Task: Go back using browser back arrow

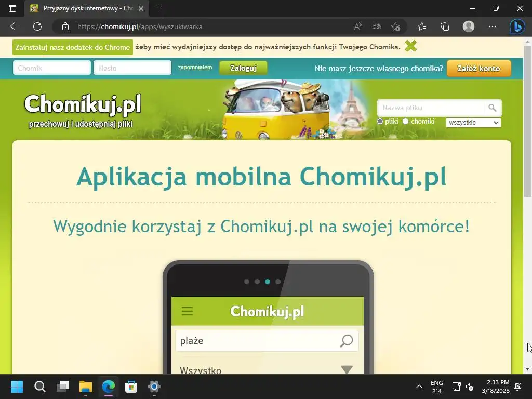Action: tap(14, 26)
